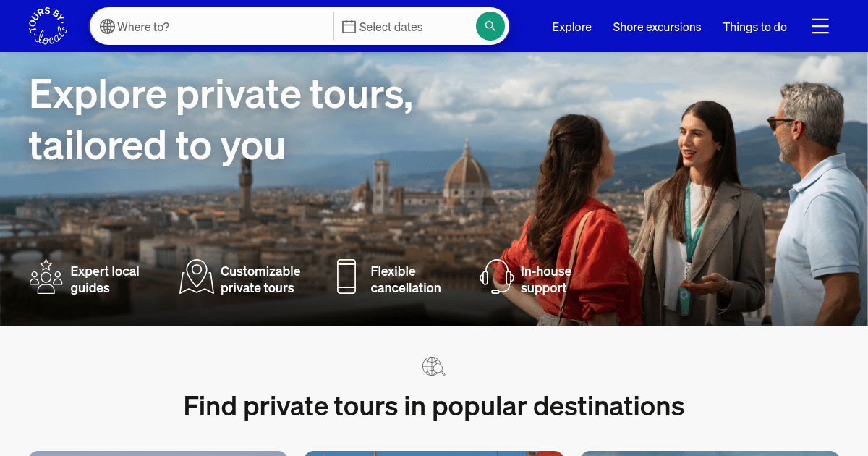Image resolution: width=868 pixels, height=456 pixels.
Task: Select the Shore excursions navigation item
Action: 657,27
